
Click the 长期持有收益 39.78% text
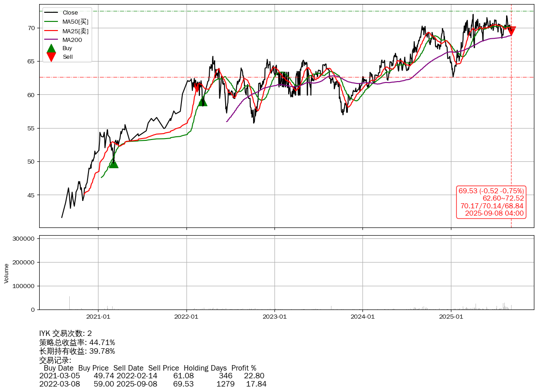77,351
